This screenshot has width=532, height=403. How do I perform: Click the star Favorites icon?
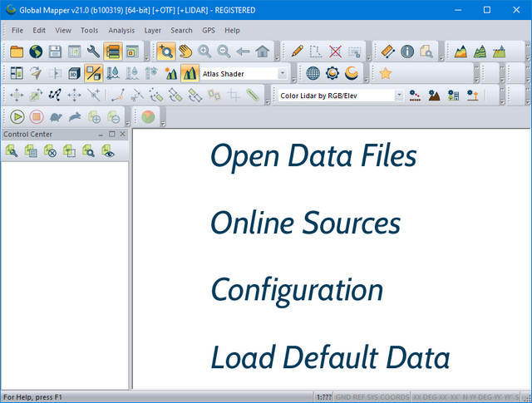[385, 73]
